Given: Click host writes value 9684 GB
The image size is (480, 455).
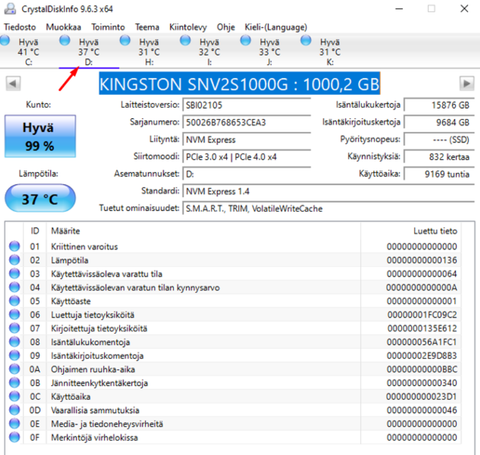Looking at the screenshot, I should pos(439,122).
